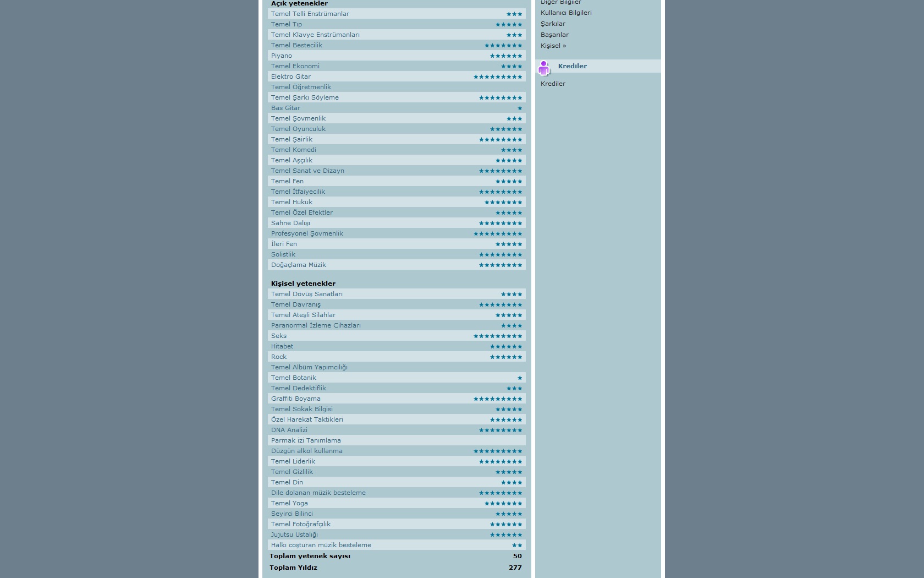Click Düzgün alkol kullanma skill

point(306,451)
